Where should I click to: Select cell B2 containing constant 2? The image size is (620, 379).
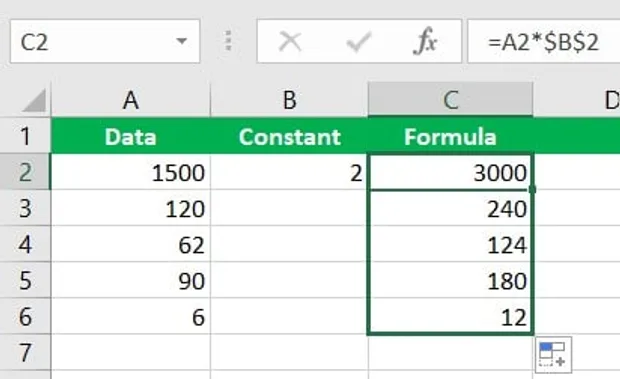tap(289, 172)
